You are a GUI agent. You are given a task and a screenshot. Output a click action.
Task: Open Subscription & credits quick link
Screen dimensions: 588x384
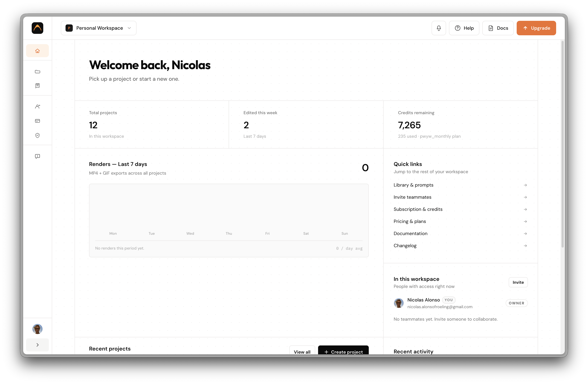click(x=461, y=209)
